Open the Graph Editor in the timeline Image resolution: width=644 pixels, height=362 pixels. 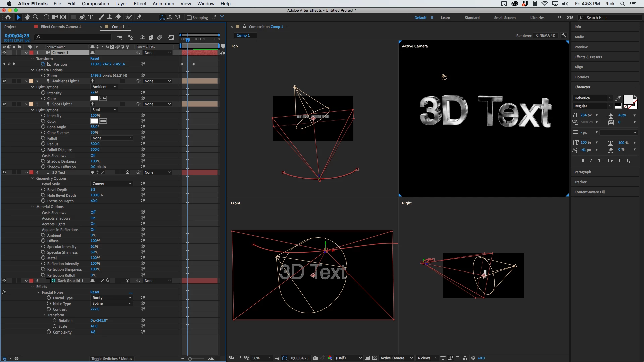coord(171,37)
